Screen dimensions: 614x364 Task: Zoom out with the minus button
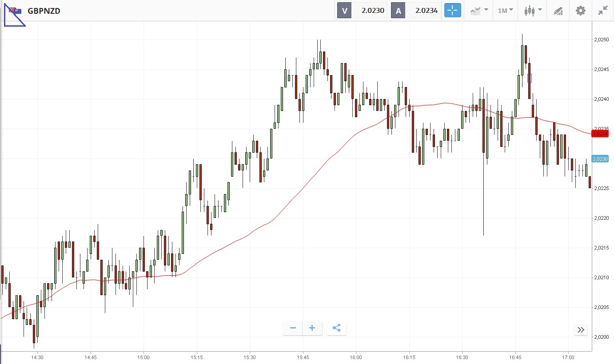(x=293, y=328)
